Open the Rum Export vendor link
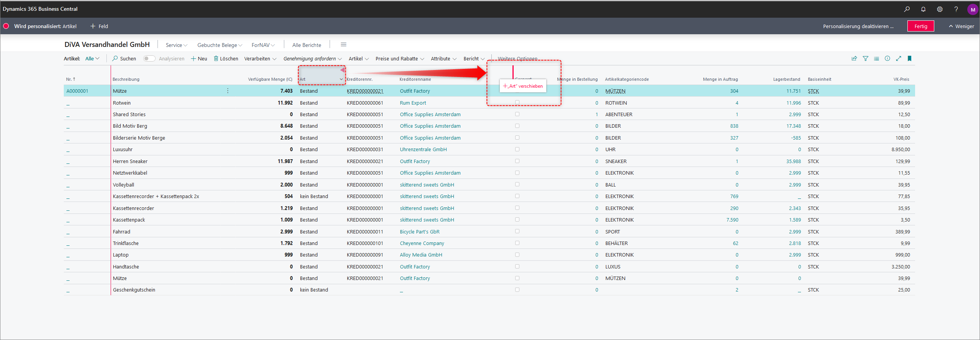The height and width of the screenshot is (340, 980). [413, 103]
